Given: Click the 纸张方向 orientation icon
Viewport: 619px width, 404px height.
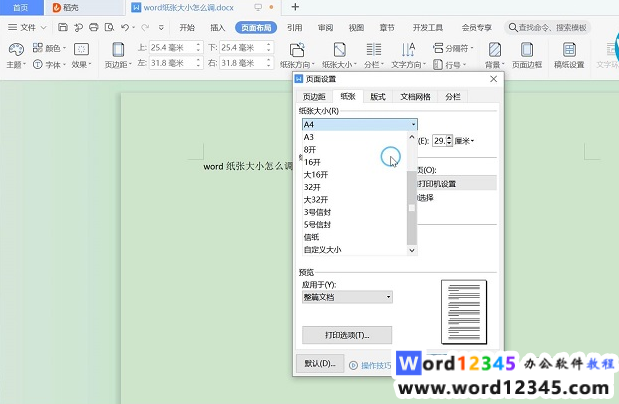Looking at the screenshot, I should tap(297, 50).
